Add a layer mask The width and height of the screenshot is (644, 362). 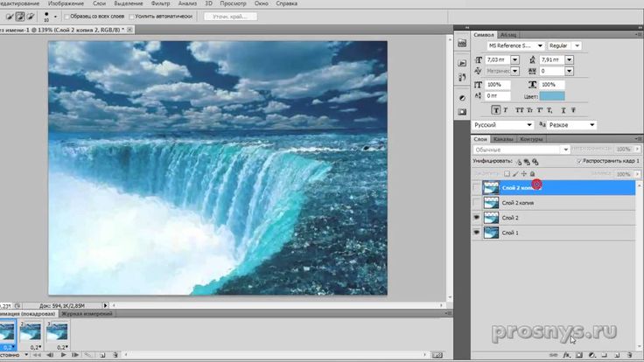point(579,355)
